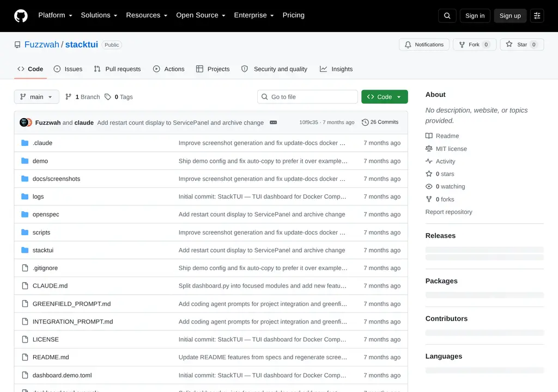Switch to the Projects tab
This screenshot has width=558, height=392.
[213, 69]
